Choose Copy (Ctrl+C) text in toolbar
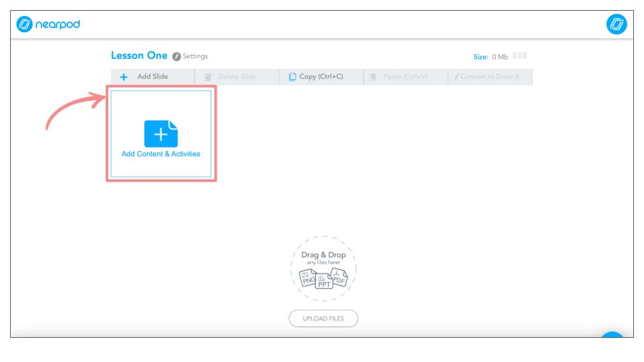 pyautogui.click(x=321, y=76)
